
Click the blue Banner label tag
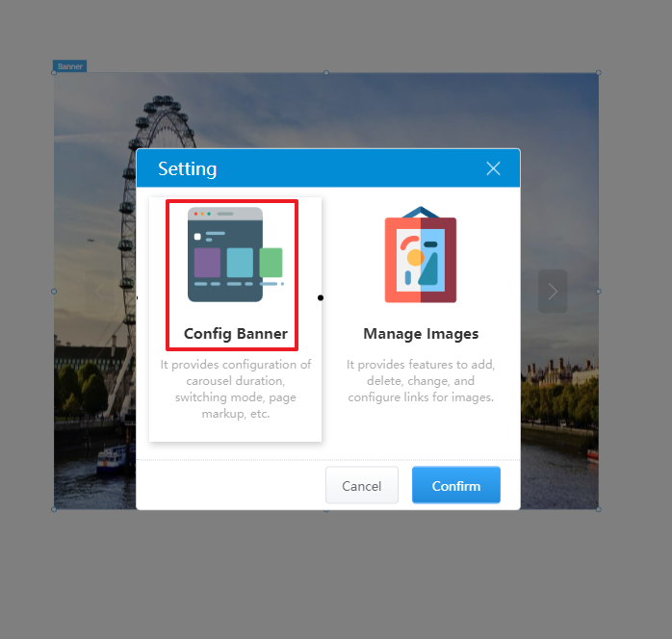tap(70, 66)
